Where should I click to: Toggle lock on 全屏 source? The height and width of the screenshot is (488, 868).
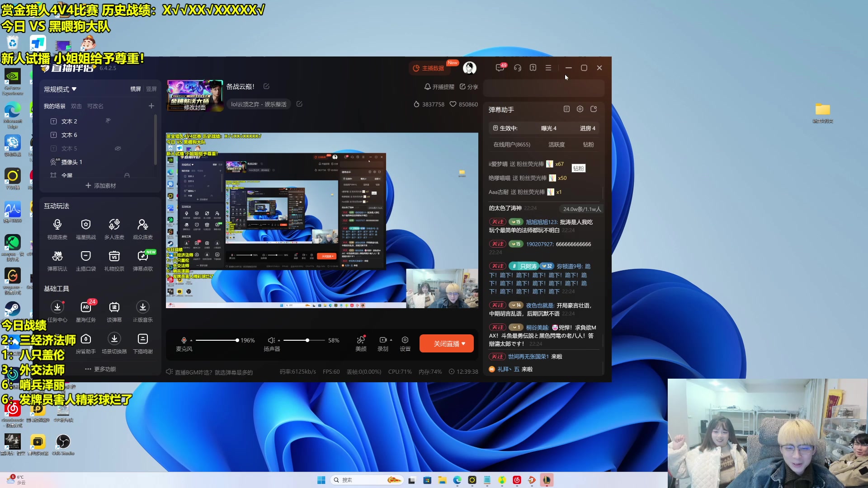click(x=127, y=175)
